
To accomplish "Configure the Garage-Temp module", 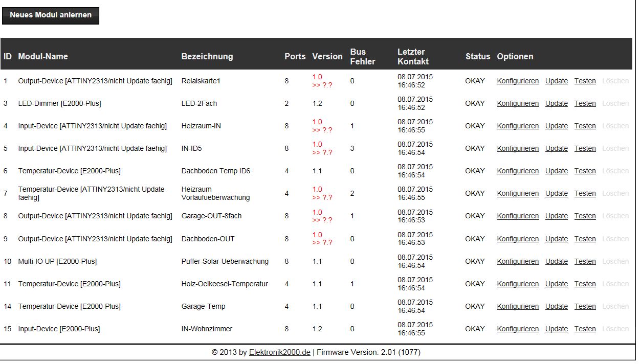I will point(518,306).
